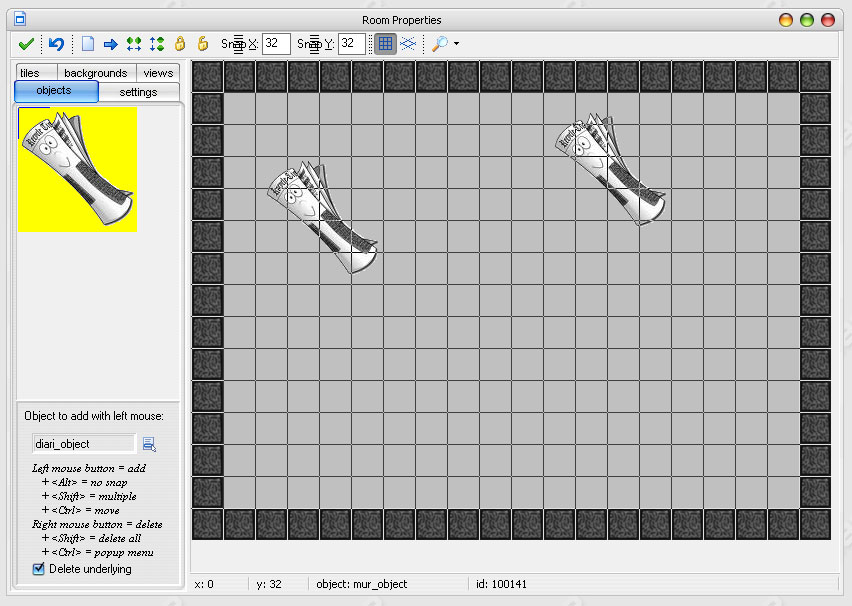Open the dropdown arrow next to zoom

click(x=457, y=44)
